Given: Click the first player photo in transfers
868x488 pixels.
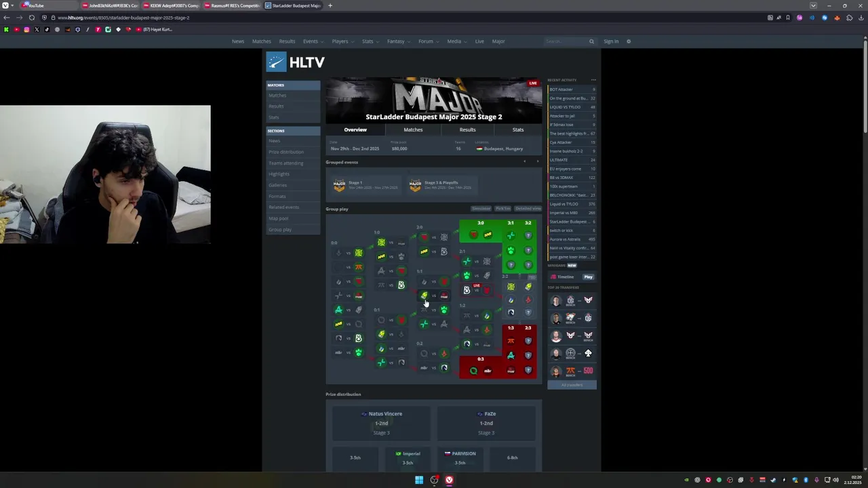Looking at the screenshot, I should (x=556, y=300).
